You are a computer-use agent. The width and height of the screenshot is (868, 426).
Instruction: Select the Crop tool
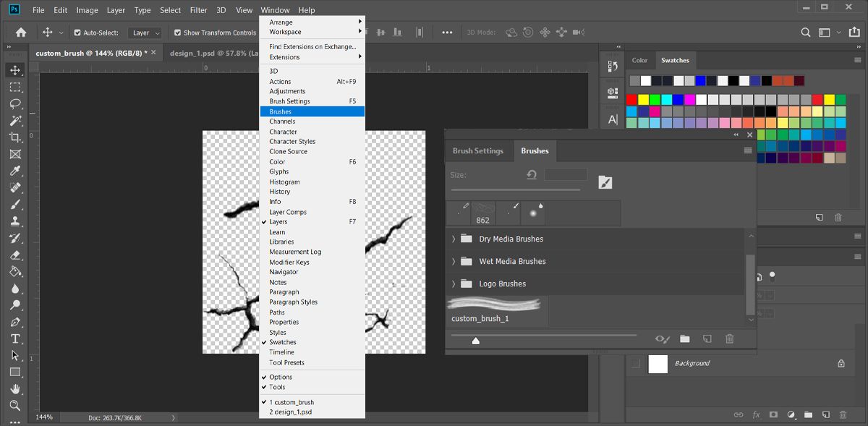(15, 137)
